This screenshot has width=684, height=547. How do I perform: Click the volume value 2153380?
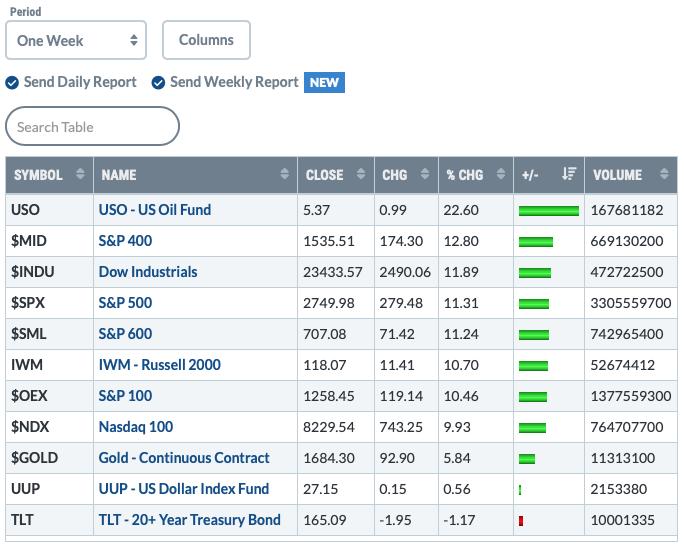[x=619, y=489]
